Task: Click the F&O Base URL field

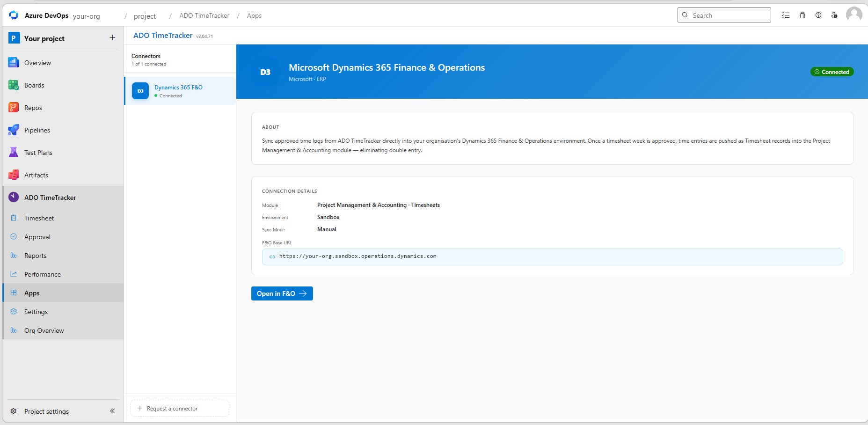Action: pos(552,256)
